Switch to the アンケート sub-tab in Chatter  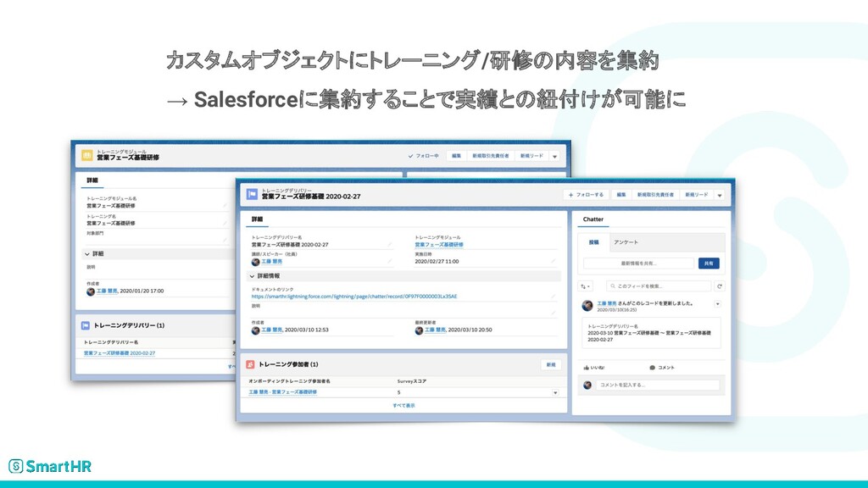pos(626,242)
